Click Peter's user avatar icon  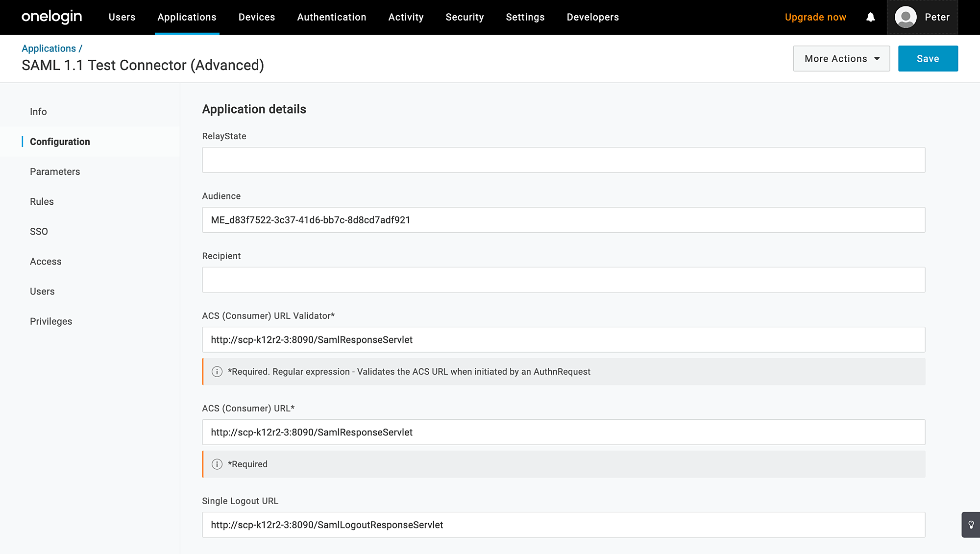(x=906, y=18)
